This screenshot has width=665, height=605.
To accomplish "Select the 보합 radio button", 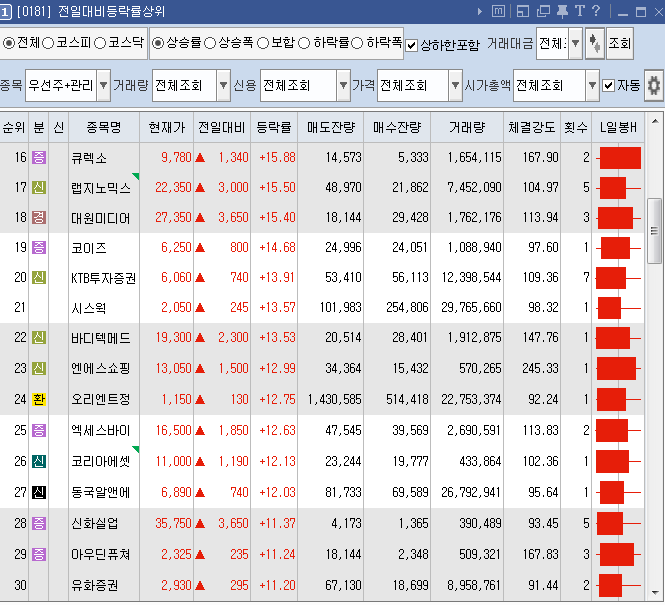I will pyautogui.click(x=263, y=43).
